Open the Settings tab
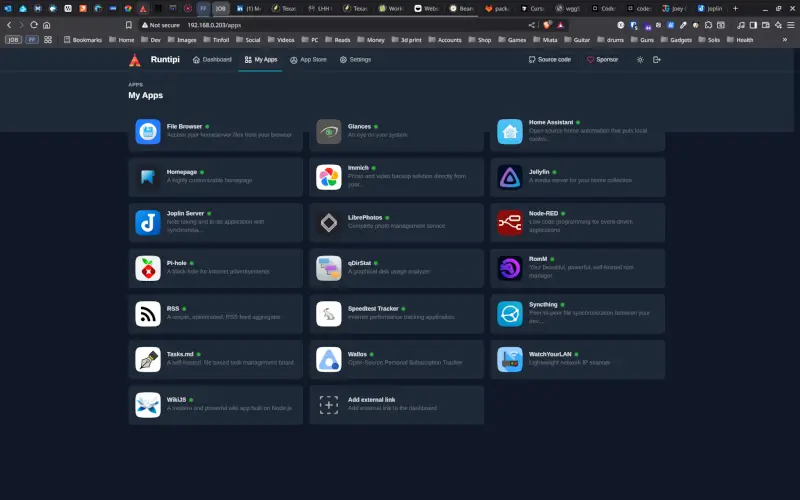 coord(355,60)
